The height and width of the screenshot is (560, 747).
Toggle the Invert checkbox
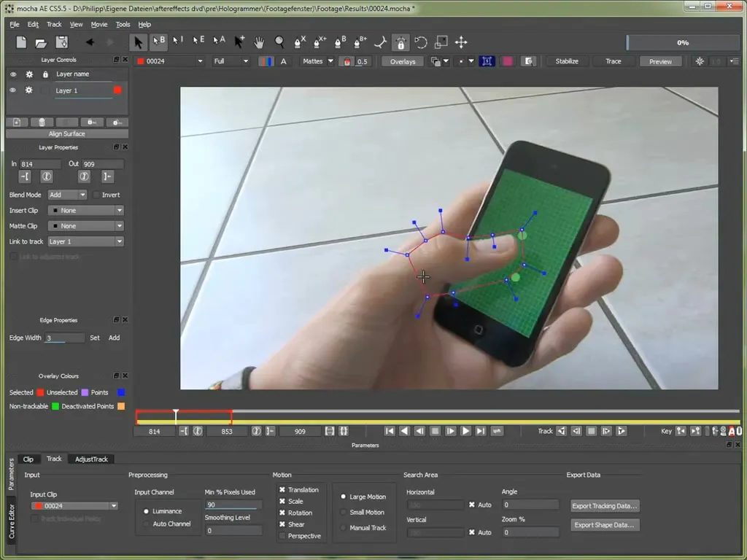pos(96,195)
